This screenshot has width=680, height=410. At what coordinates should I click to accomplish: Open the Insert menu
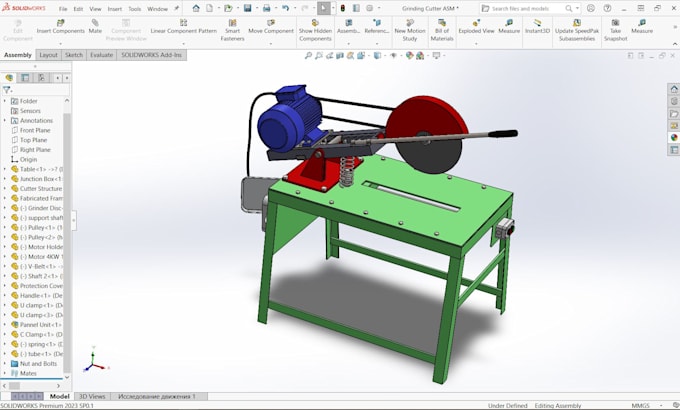pyautogui.click(x=114, y=9)
